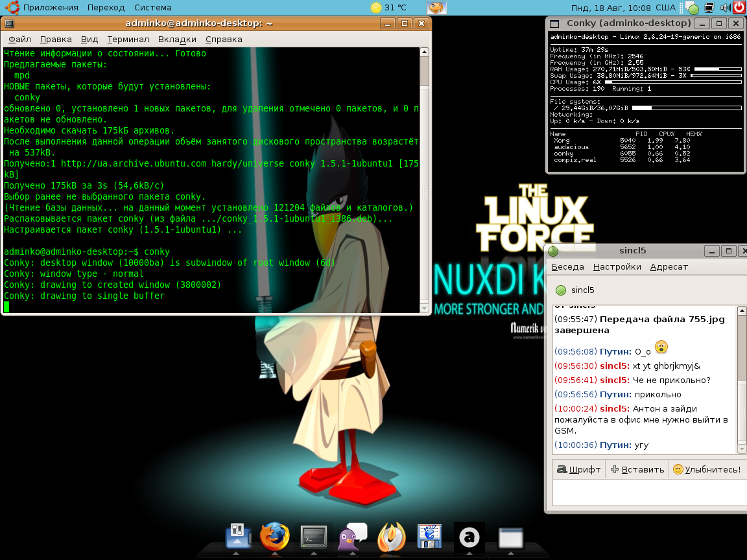
Task: Open the floppy disk app in the dock
Action: [x=430, y=537]
